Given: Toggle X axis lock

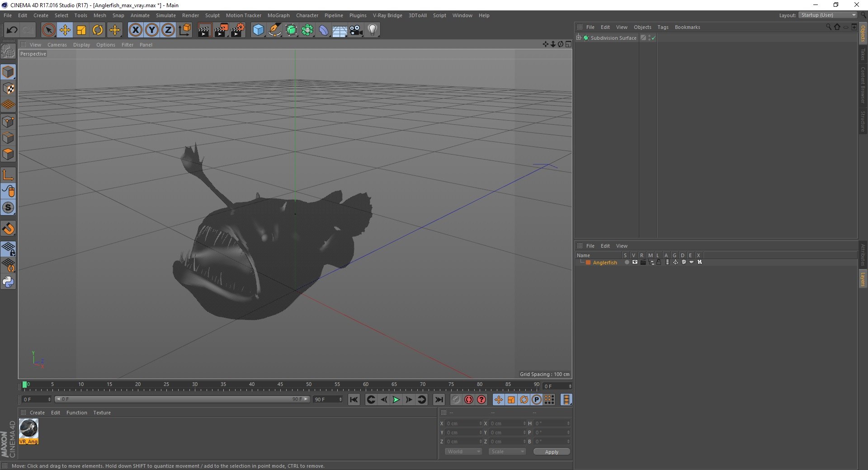Looking at the screenshot, I should coord(135,30).
